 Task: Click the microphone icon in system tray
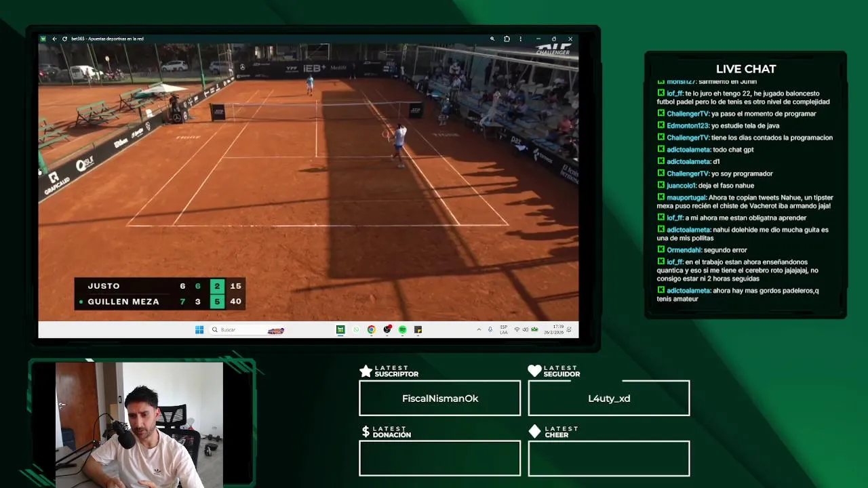click(x=490, y=329)
